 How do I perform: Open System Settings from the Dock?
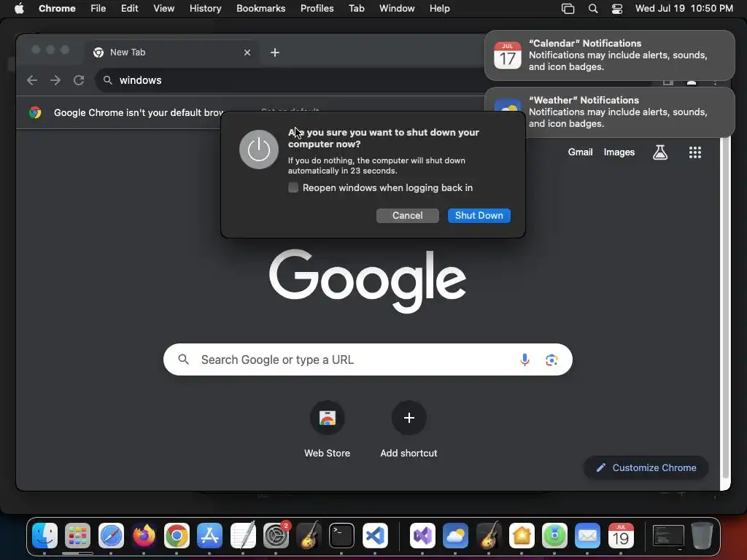click(x=276, y=536)
